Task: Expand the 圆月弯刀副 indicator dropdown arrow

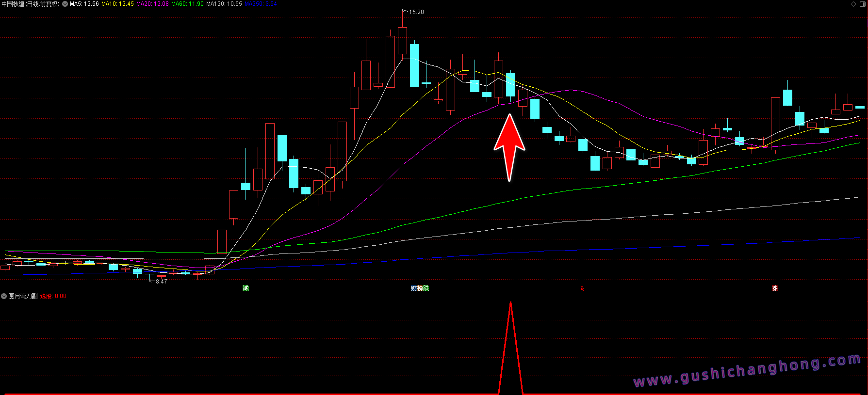Action: pos(4,296)
